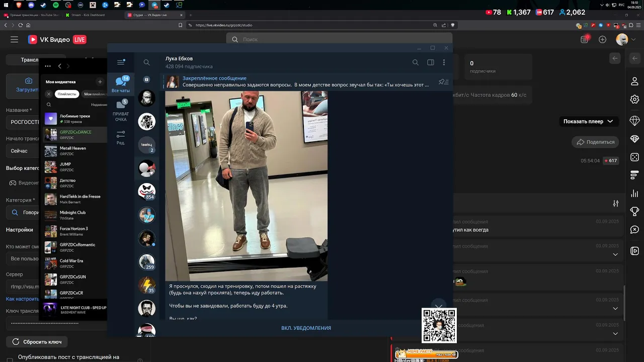Open the chat with 259 unread badge
644x362 pixels.
point(146,261)
